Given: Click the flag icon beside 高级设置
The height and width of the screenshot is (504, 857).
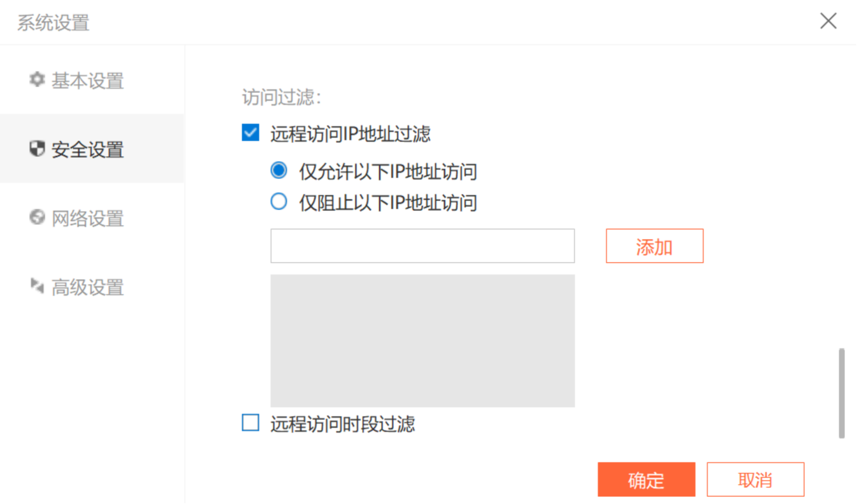Looking at the screenshot, I should click(37, 286).
